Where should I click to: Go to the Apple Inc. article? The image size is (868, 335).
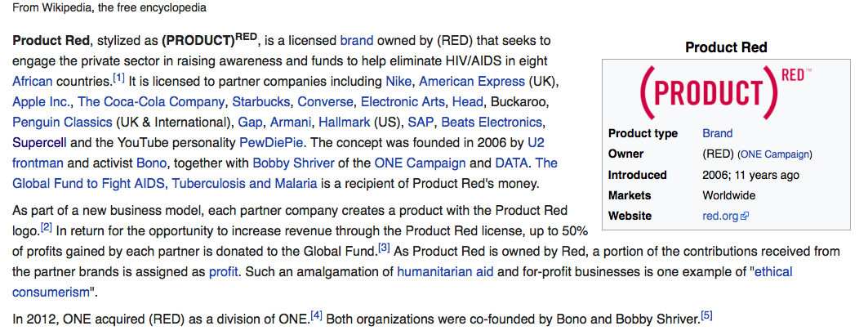click(x=42, y=101)
